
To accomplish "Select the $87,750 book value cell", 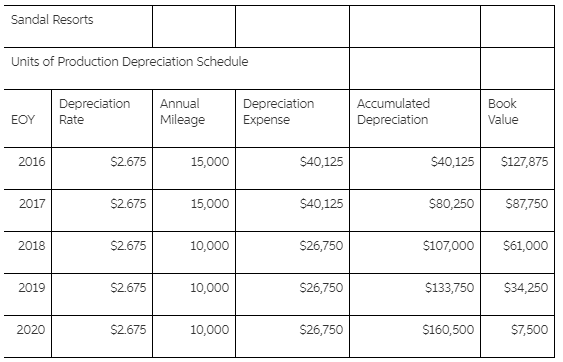I will point(517,210).
